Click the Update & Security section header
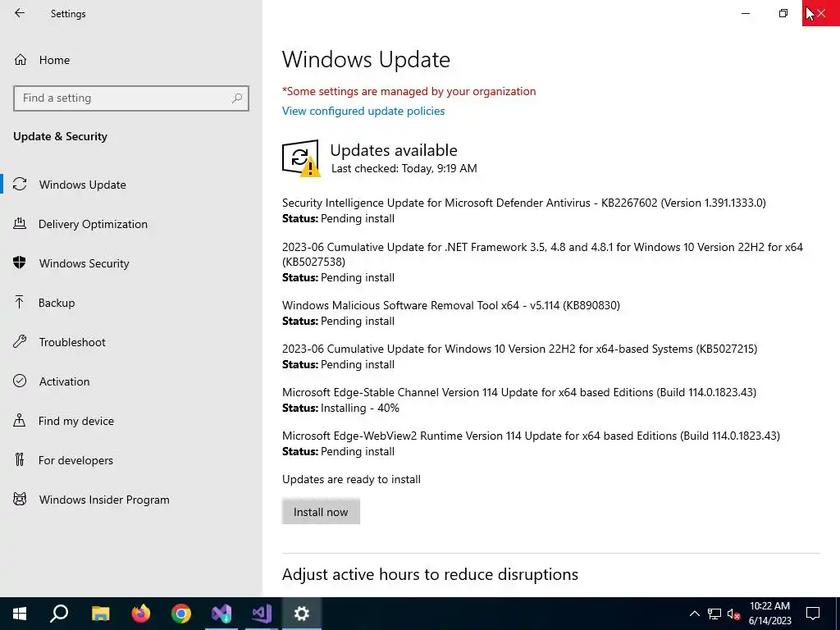840x630 pixels. [x=60, y=136]
